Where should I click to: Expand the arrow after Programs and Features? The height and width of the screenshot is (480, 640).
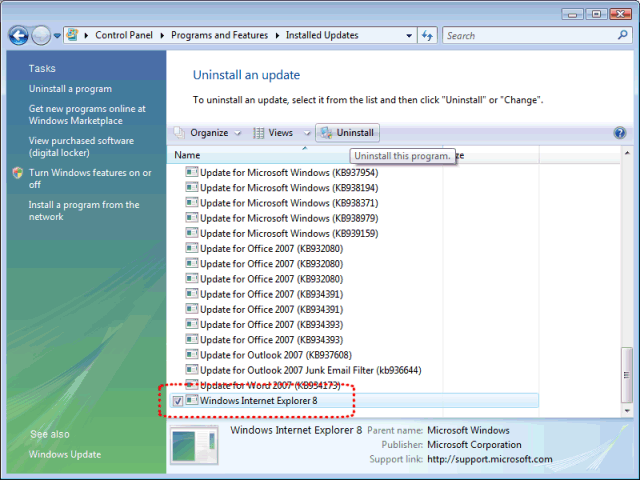[277, 36]
